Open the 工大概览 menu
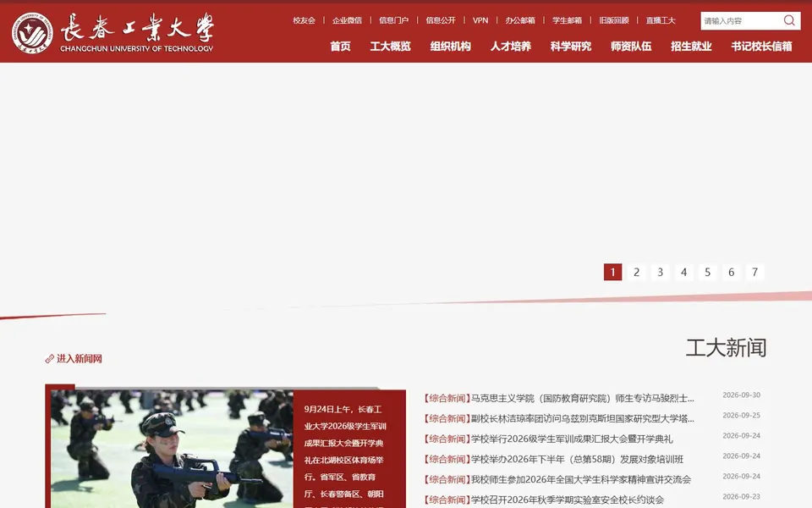This screenshot has height=508, width=812. (391, 46)
